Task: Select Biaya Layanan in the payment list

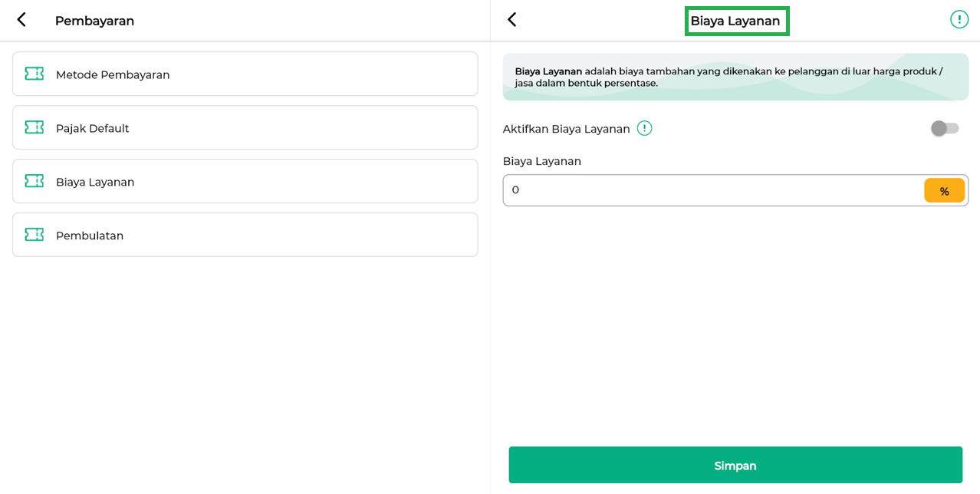Action: click(245, 182)
